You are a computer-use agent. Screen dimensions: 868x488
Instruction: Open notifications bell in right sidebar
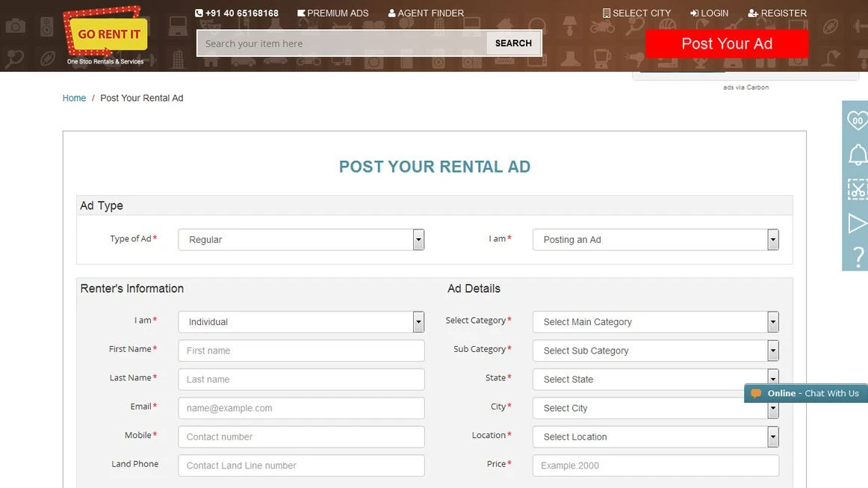click(x=857, y=155)
